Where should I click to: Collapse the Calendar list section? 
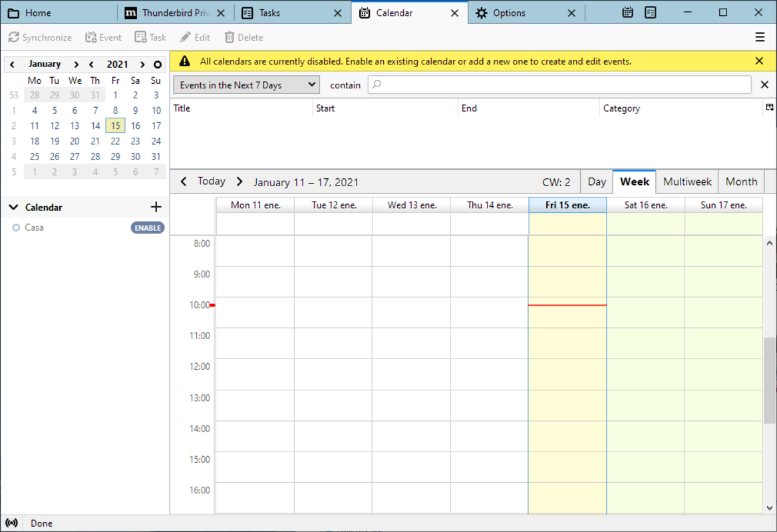(13, 207)
